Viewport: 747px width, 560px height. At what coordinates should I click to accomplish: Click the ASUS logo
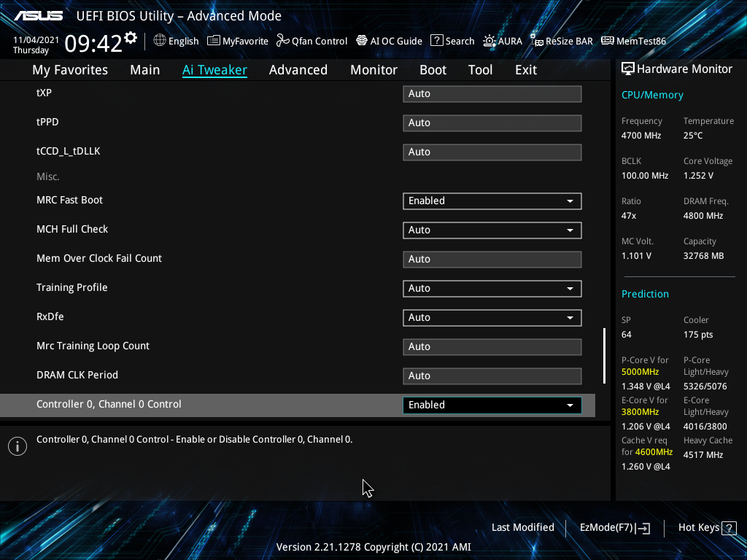(38, 16)
